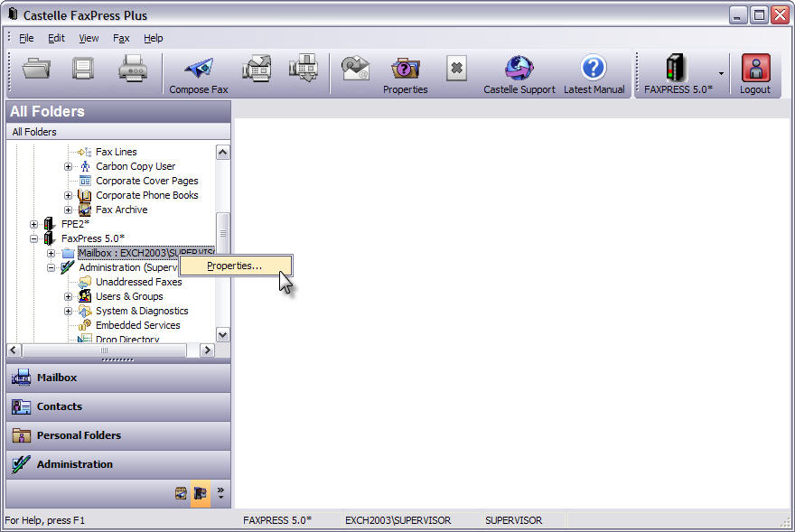Click the All Folders label above the tree

click(34, 132)
